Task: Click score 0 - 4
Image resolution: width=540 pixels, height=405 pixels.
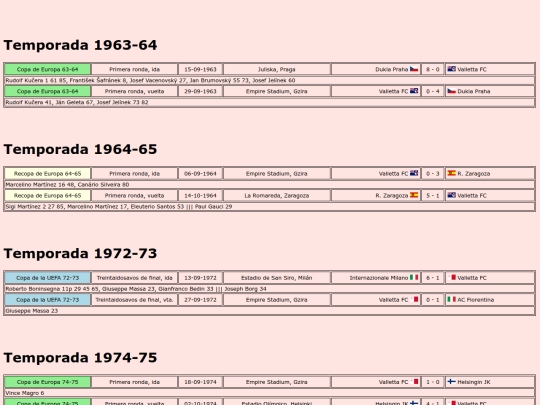Action: click(433, 91)
